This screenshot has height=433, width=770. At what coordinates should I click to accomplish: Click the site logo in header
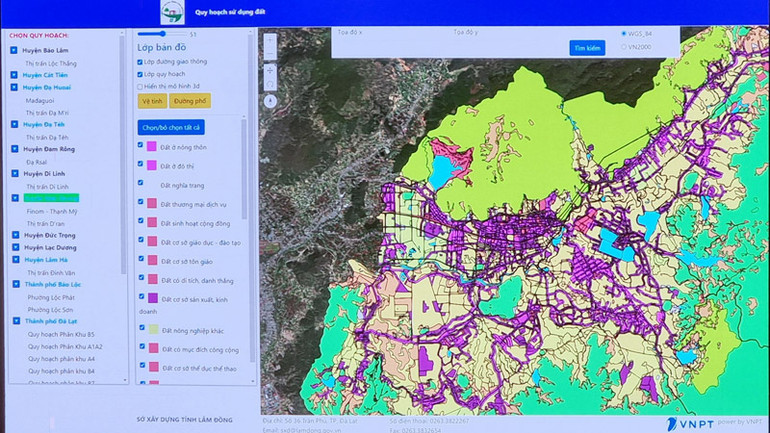coord(173,13)
